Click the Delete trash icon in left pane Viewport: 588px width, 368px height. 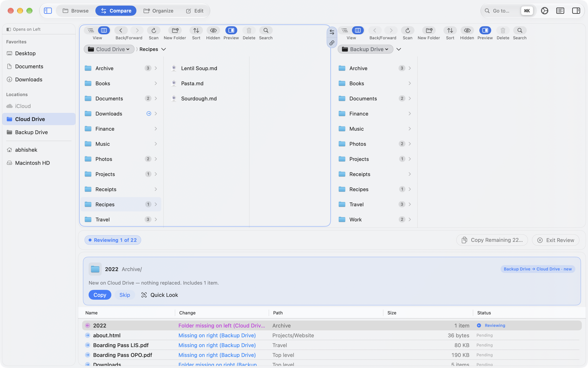(249, 30)
